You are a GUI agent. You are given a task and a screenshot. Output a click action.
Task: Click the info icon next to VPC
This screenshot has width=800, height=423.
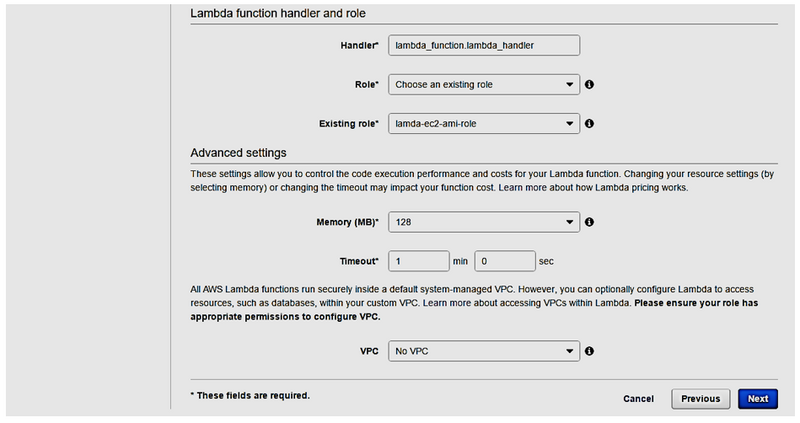[x=590, y=351]
